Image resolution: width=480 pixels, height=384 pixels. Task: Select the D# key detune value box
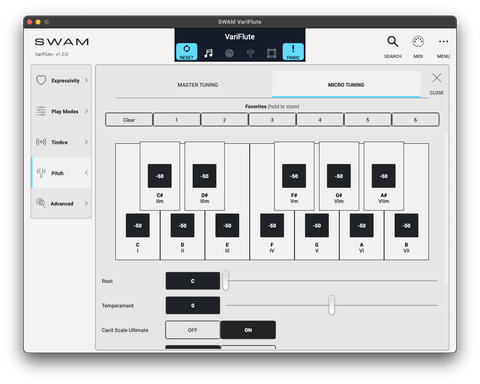pyautogui.click(x=204, y=176)
